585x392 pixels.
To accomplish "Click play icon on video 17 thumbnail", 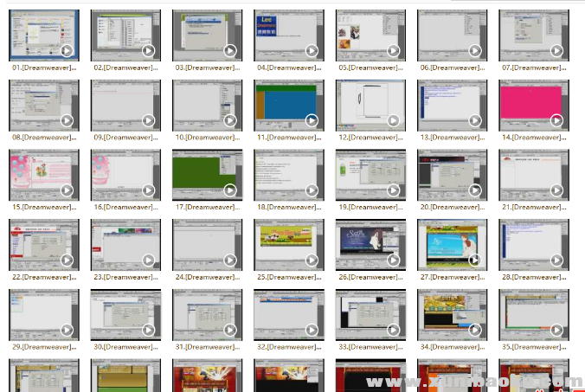I will [230, 190].
